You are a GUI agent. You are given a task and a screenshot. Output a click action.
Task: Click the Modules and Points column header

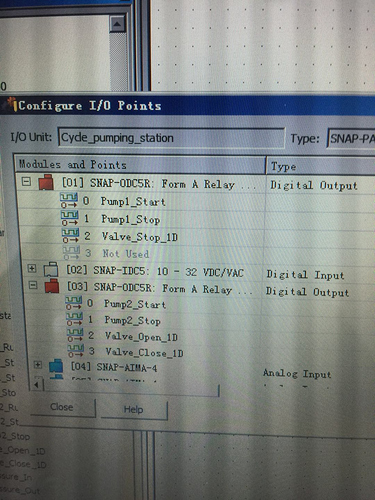point(140,165)
